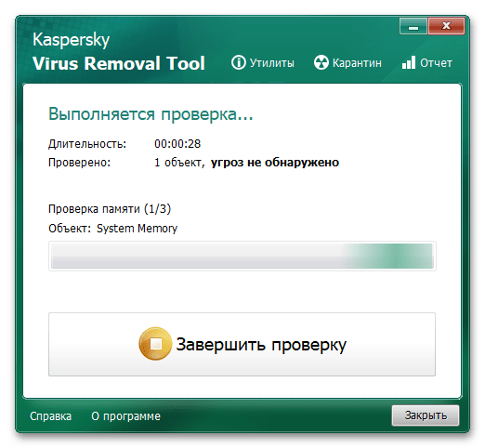The height and width of the screenshot is (448, 485).
Task: Click the 1 объект count text
Action: point(179,163)
